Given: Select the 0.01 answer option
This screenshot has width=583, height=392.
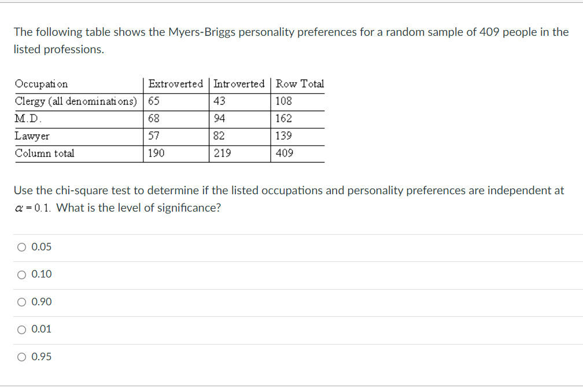Looking at the screenshot, I should click(21, 329).
